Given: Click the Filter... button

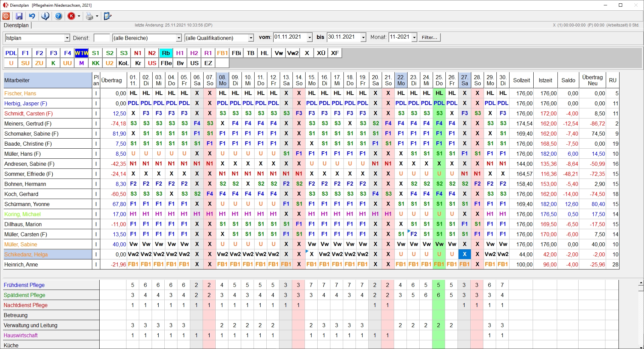Looking at the screenshot, I should pos(429,37).
